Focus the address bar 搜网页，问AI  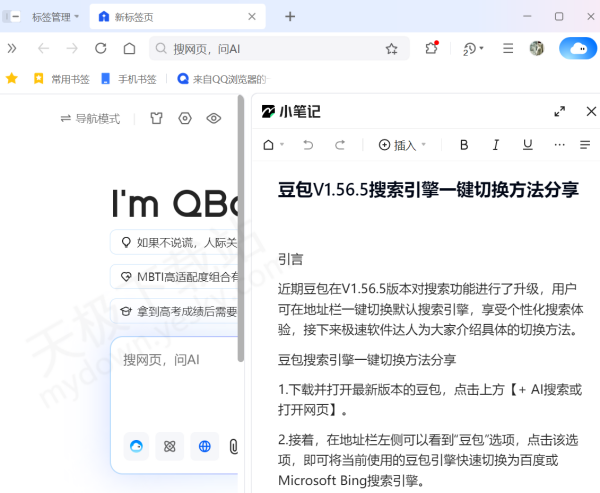[x=279, y=49]
